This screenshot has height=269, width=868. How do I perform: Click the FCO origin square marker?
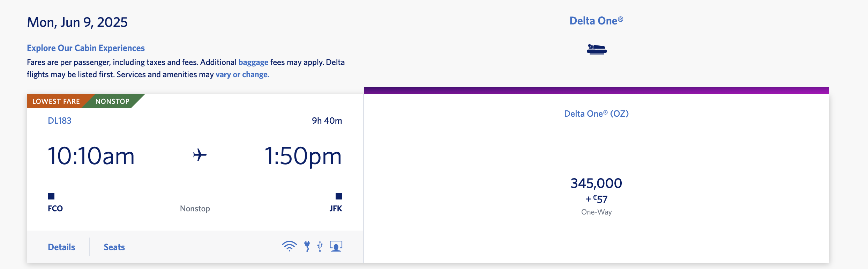(x=51, y=196)
